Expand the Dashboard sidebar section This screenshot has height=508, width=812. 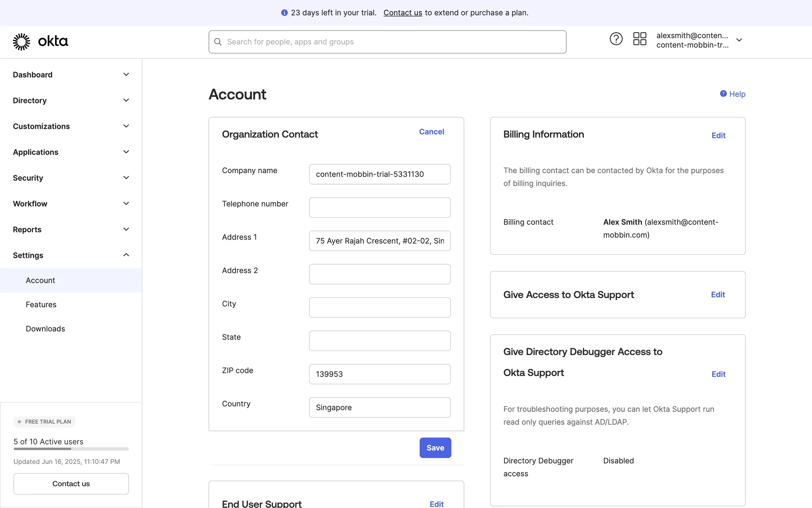[126, 75]
